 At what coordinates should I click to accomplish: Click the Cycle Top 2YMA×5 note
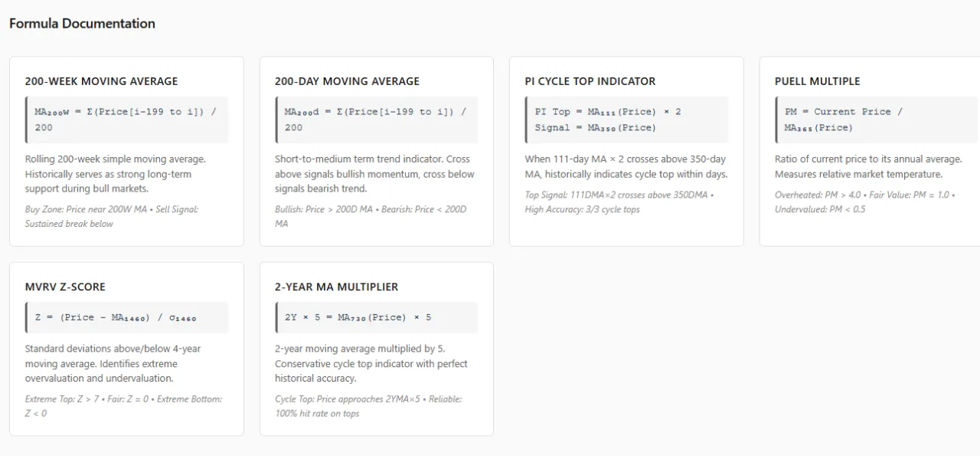coord(368,406)
